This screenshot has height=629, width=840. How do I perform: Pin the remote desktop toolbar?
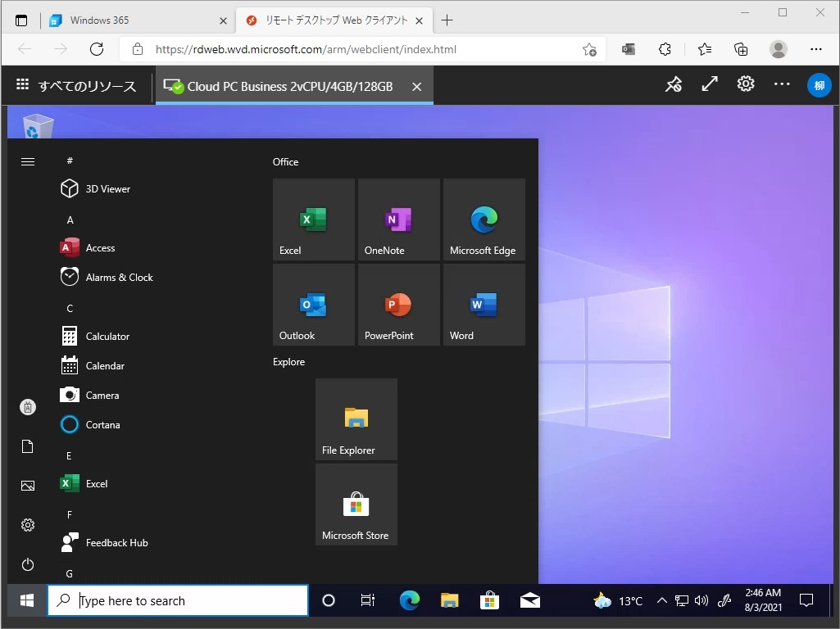(x=674, y=84)
